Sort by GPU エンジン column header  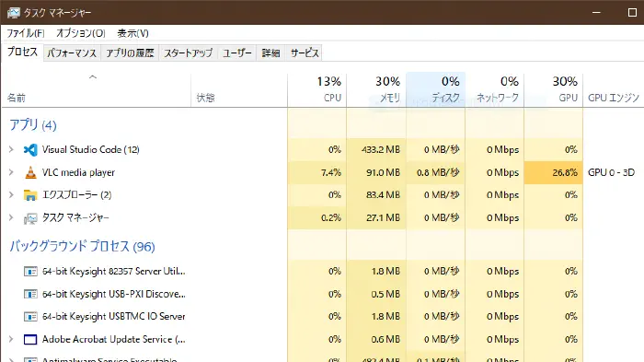tap(614, 98)
